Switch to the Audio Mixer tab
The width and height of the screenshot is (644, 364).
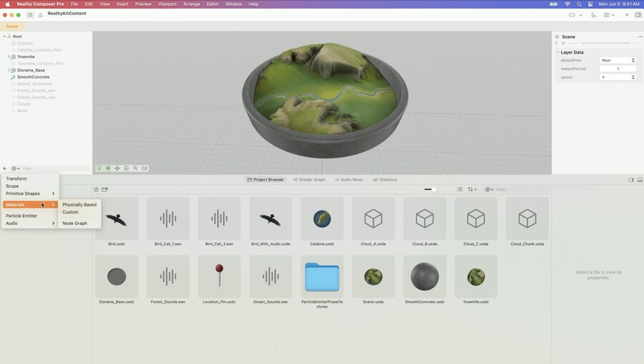(349, 180)
